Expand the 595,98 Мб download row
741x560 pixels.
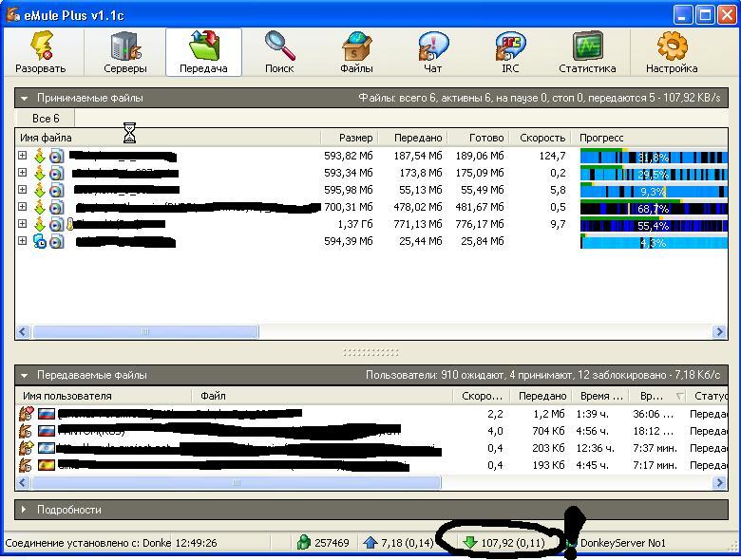click(x=22, y=189)
